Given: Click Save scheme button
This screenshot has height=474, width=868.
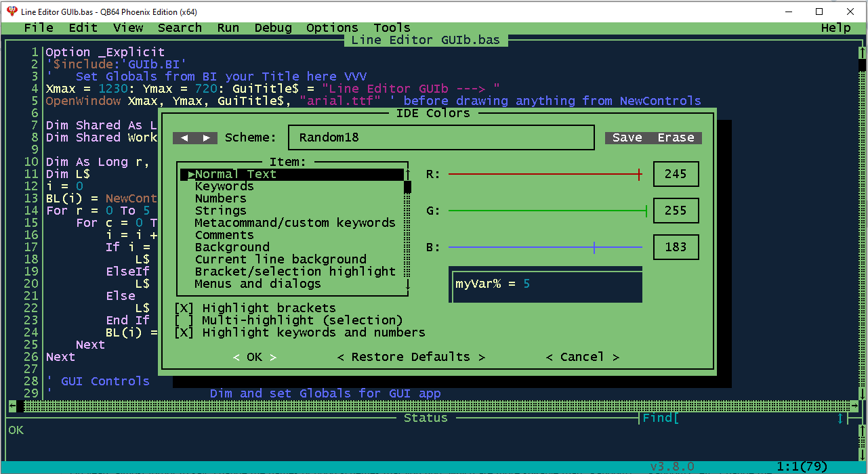Looking at the screenshot, I should (627, 138).
